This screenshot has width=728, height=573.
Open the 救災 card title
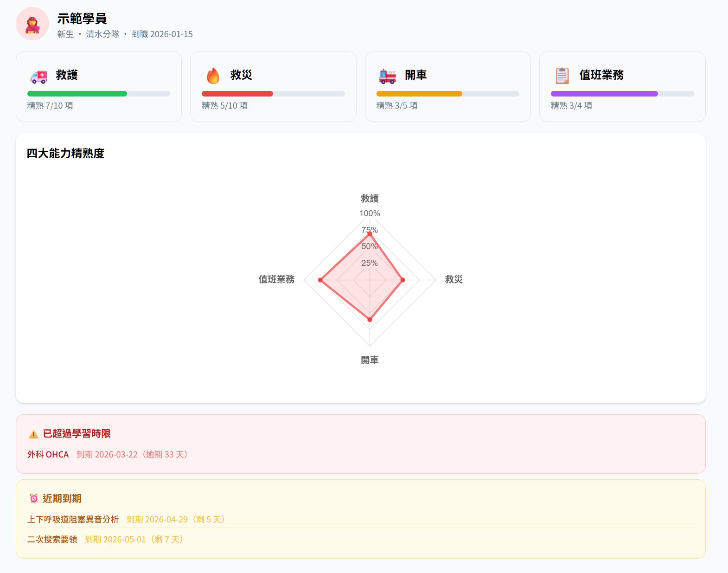(x=241, y=75)
